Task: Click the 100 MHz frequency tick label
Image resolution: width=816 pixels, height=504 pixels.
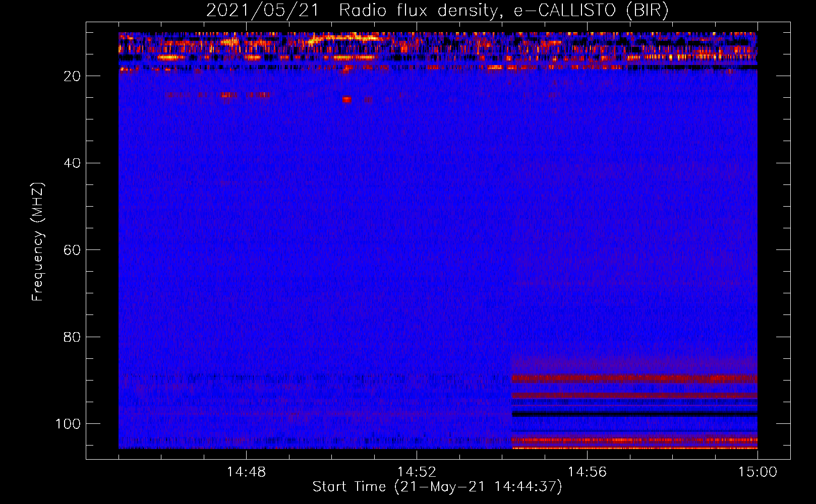Action: pos(68,424)
